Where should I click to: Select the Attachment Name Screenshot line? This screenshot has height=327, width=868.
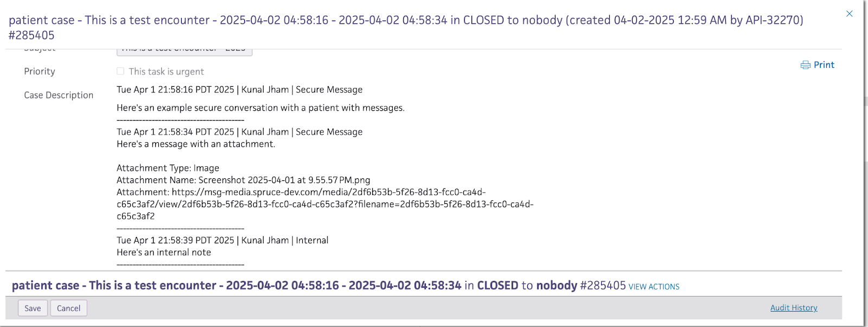(x=243, y=180)
